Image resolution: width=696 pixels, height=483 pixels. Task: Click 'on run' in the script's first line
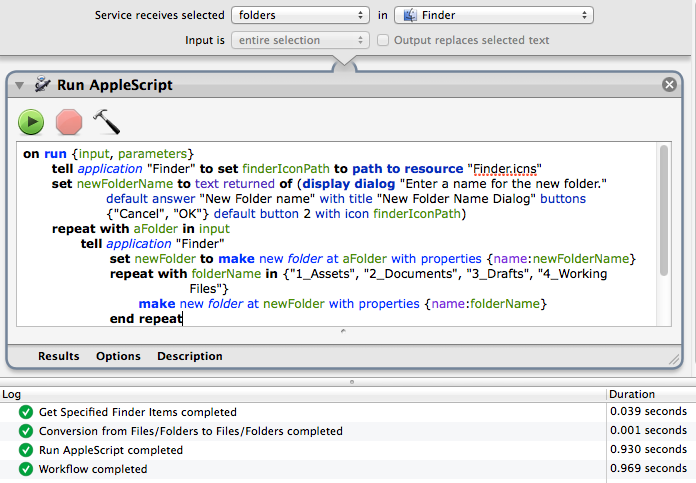(x=45, y=154)
